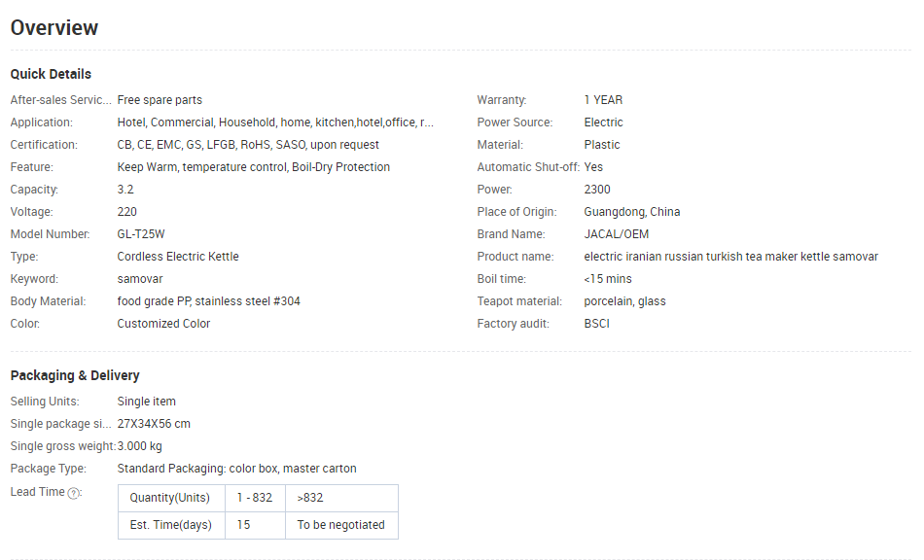Click the 'Lead Time' label

click(38, 492)
